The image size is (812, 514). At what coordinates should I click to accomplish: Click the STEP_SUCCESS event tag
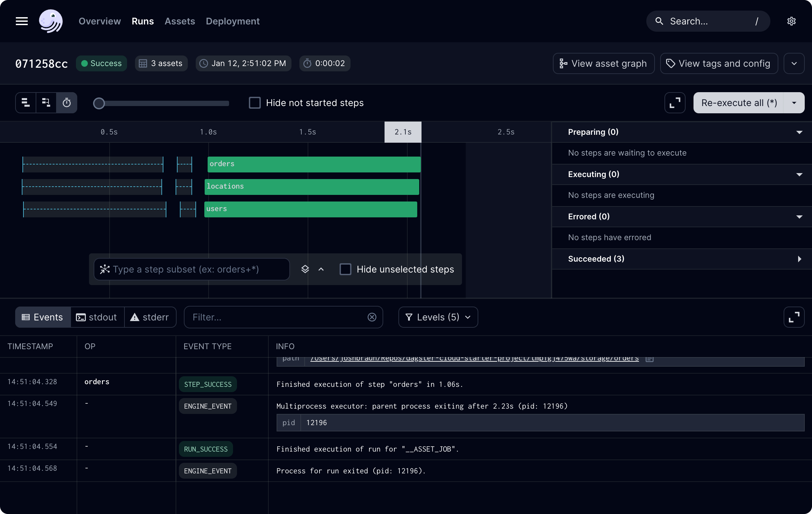click(208, 385)
